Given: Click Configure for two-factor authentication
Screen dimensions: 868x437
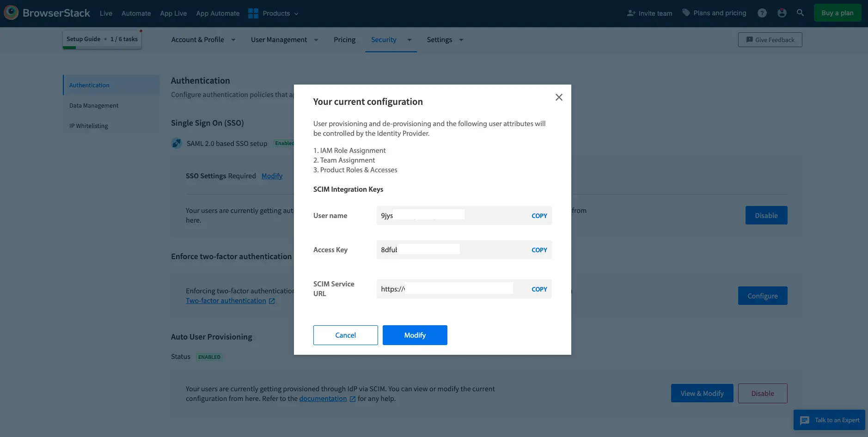Looking at the screenshot, I should pyautogui.click(x=763, y=296).
